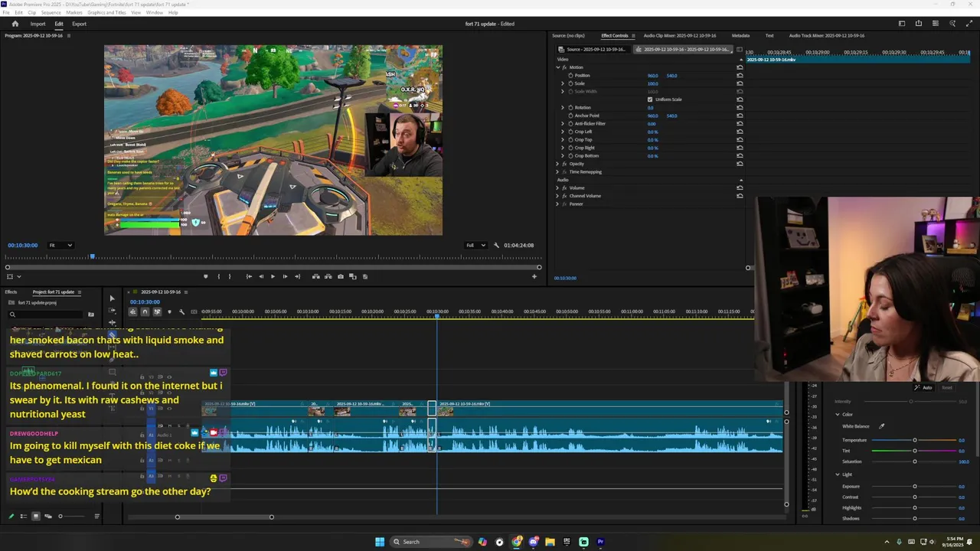Click the Mark In bracket icon

pos(218,276)
